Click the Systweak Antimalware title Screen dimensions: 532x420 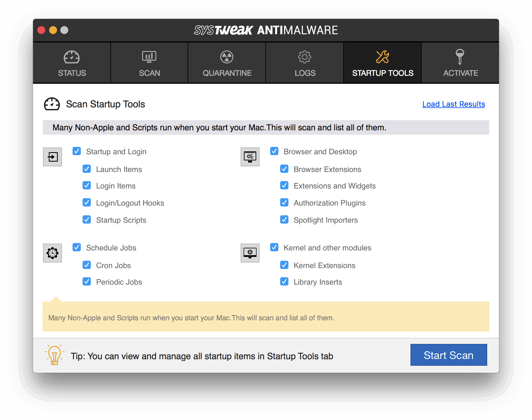(266, 30)
